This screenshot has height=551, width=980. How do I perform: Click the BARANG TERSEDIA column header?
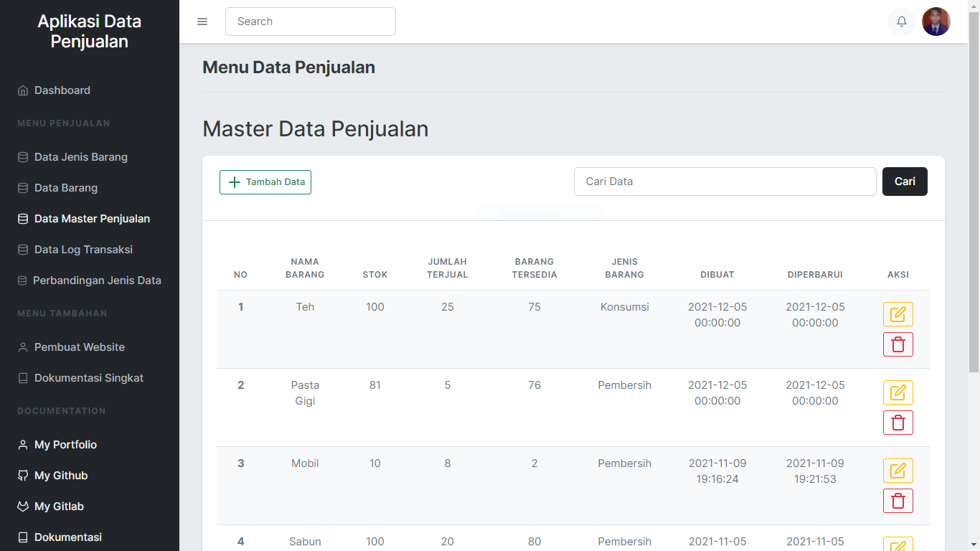(x=534, y=268)
